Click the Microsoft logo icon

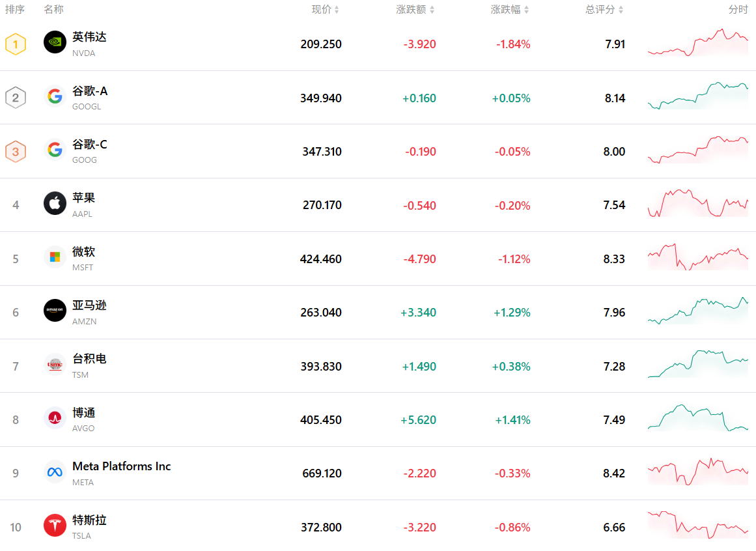tap(55, 257)
